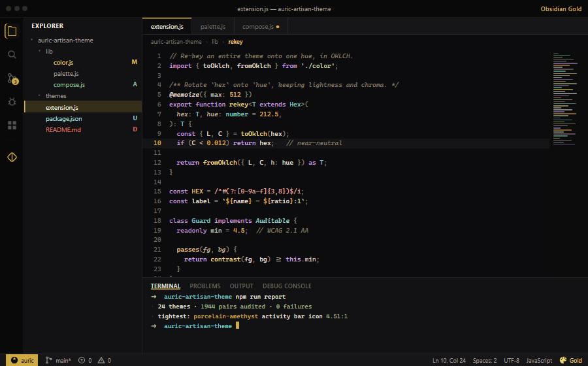Screen dimensions: 588x366
Task: Click the 0.012 threshold value on line 10
Action: coord(216,143)
